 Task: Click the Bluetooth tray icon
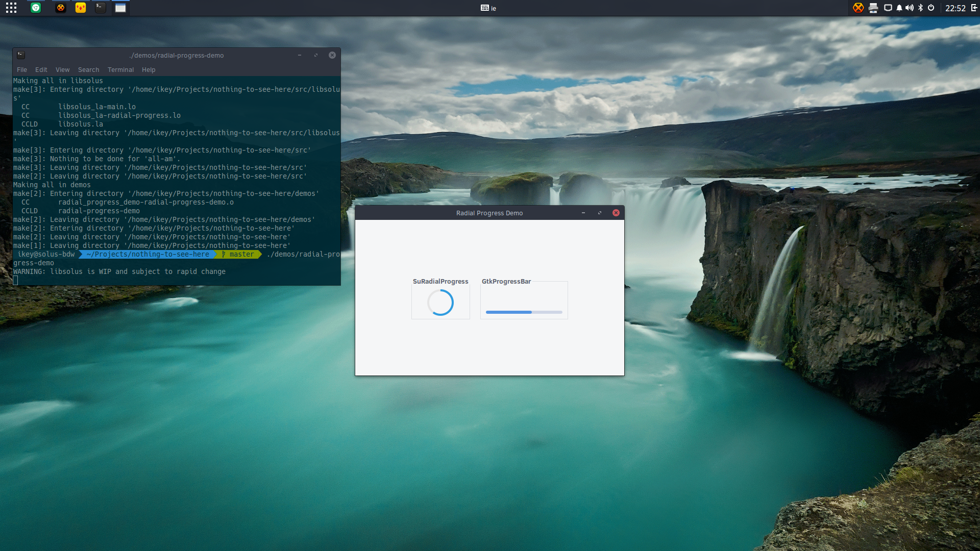(921, 8)
